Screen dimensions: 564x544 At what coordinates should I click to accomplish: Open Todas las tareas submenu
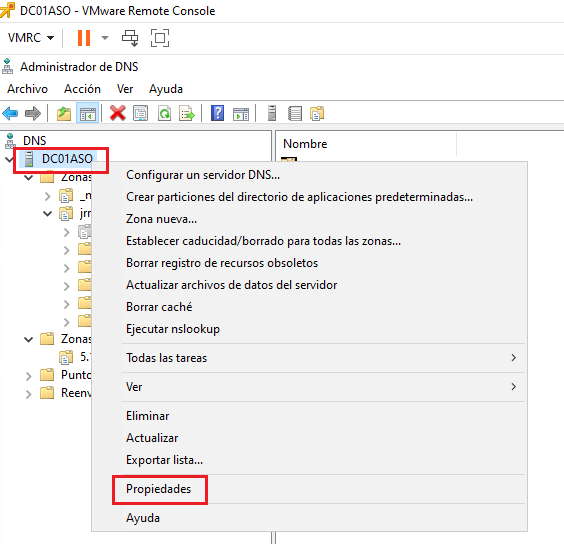point(309,358)
